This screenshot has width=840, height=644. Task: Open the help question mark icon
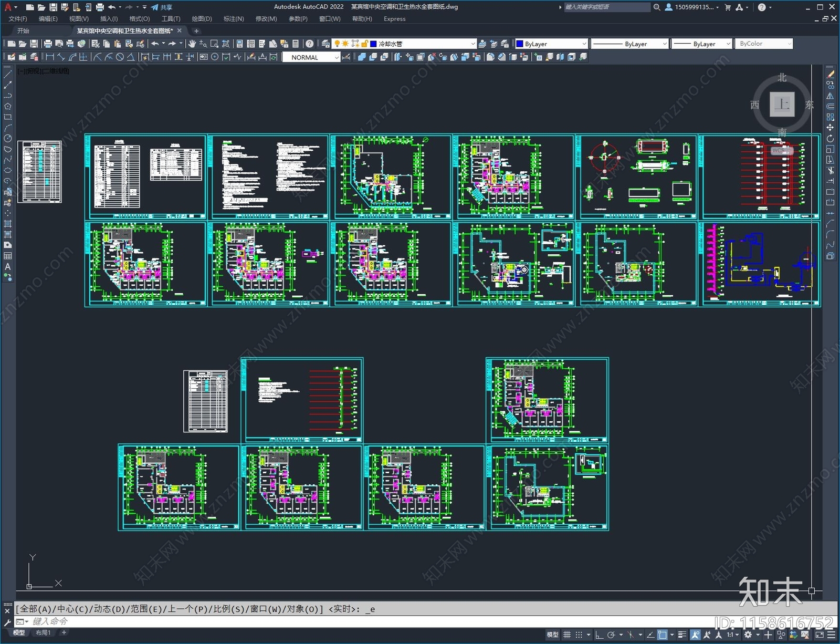(x=310, y=44)
